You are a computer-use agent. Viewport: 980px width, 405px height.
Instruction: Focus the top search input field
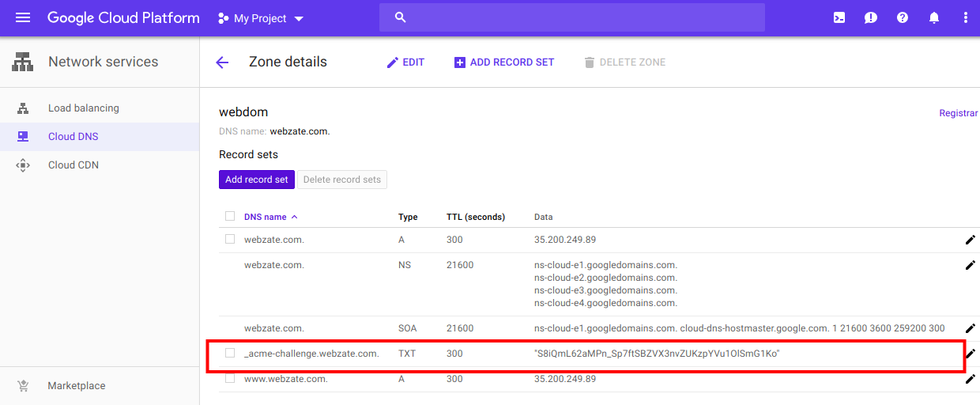pyautogui.click(x=572, y=17)
